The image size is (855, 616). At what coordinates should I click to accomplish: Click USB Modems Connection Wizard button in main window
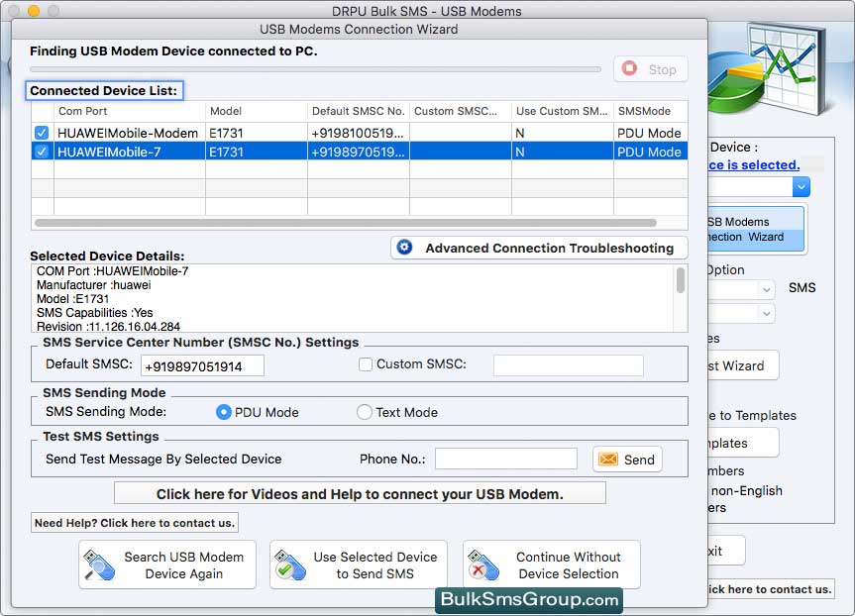click(x=756, y=229)
